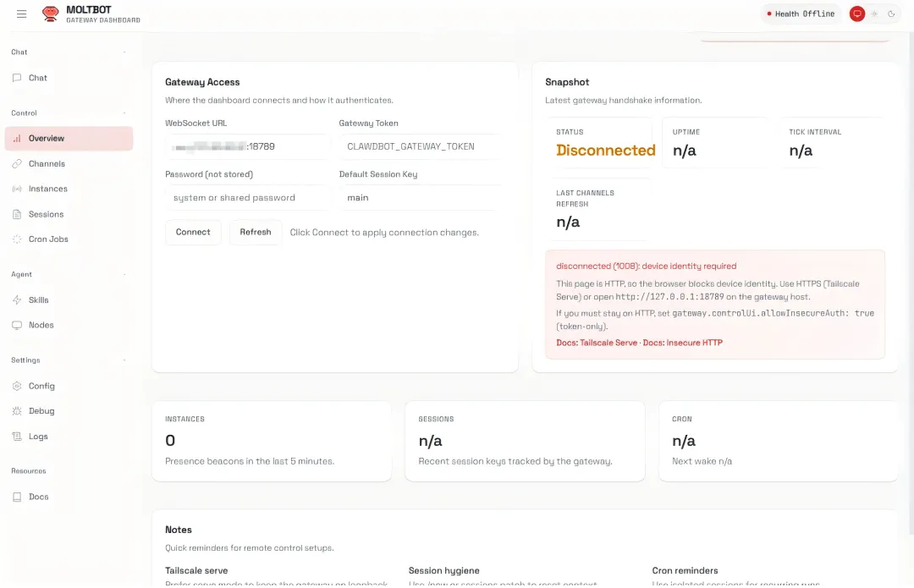914x588 pixels.
Task: Click the Refresh button
Action: tap(256, 233)
